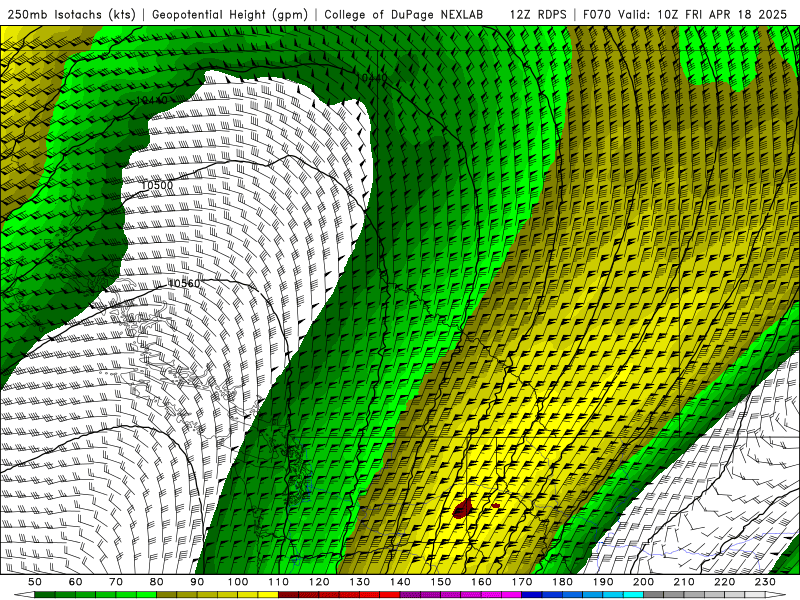Click the 60 knot scale label

(x=76, y=582)
